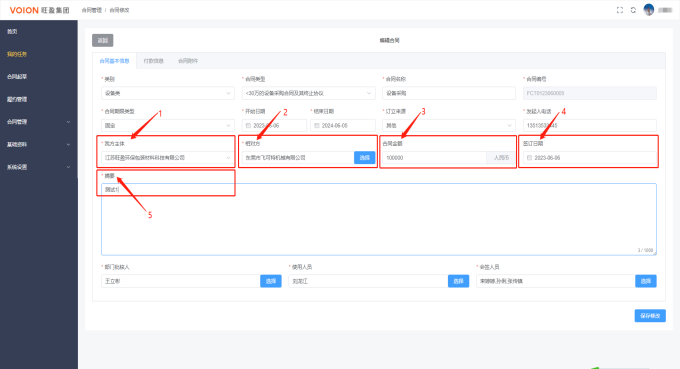The height and width of the screenshot is (369, 680).
Task: Click the 合同修改 breadcrumb text
Action: coord(119,10)
